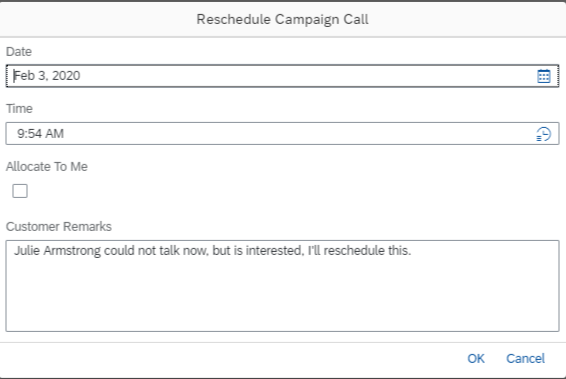Click the Reschedule Campaign Call title bar

pyautogui.click(x=283, y=19)
